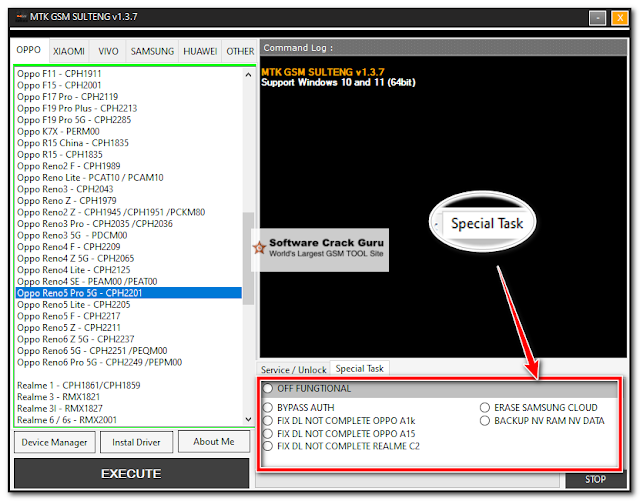Select Oppo Reno5 Lite - CPH2205
The width and height of the screenshot is (640, 501).
pos(129,305)
